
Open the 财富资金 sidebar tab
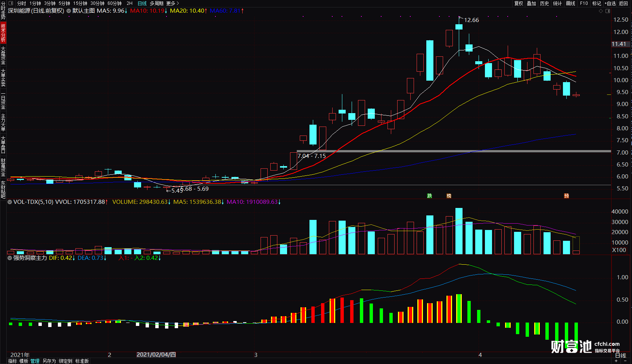(3, 167)
